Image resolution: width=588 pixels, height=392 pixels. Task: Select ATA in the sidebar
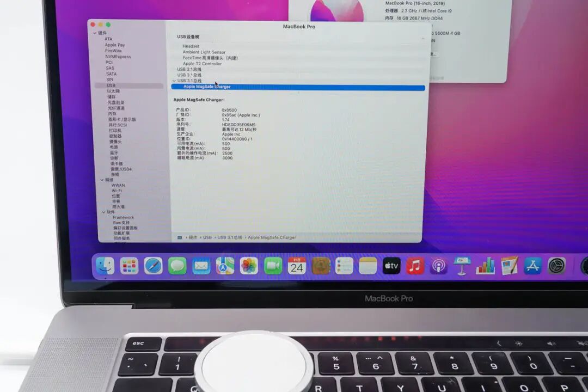coord(108,39)
